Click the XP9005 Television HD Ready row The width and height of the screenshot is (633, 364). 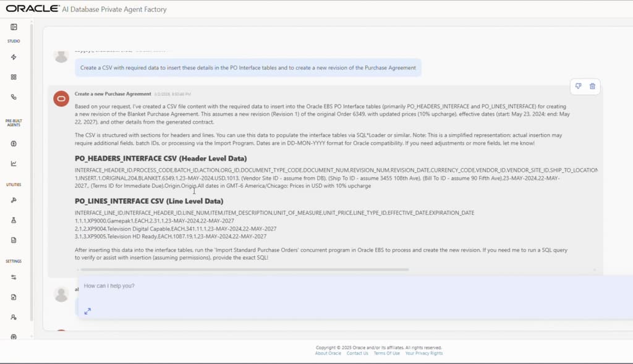(x=171, y=237)
